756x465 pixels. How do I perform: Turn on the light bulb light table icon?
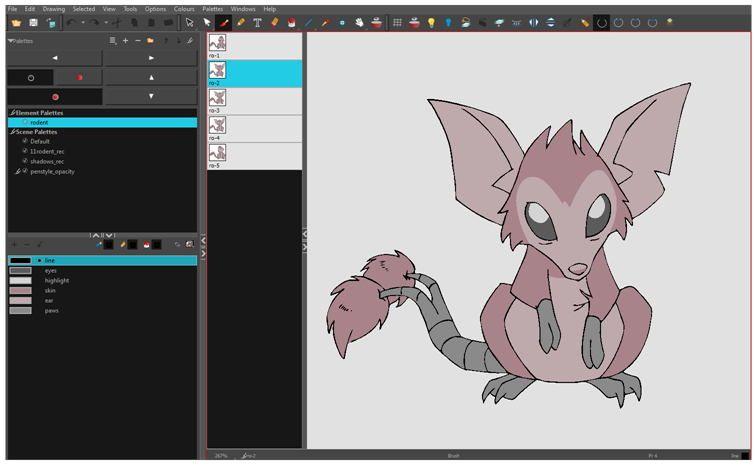[431, 22]
